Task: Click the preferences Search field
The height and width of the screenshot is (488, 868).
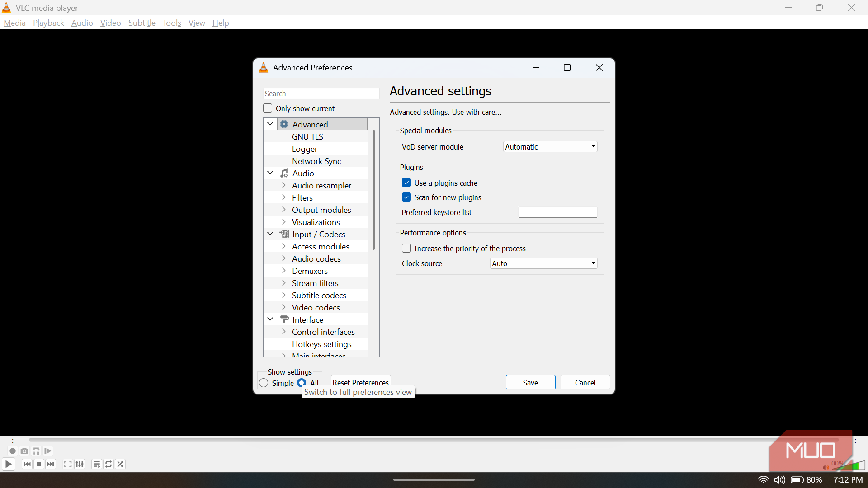Action: [321, 94]
